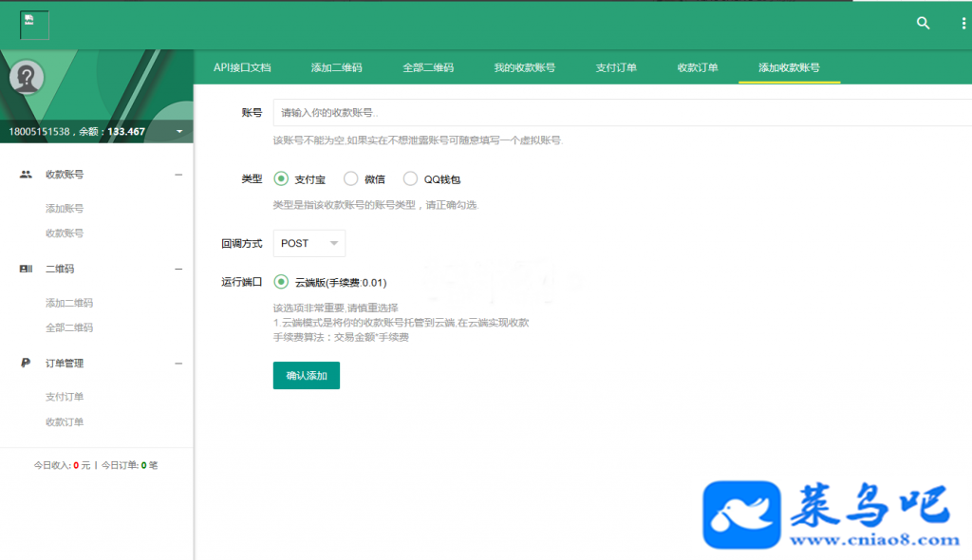The height and width of the screenshot is (560, 972).
Task: Collapse the 订单管理 sidebar section
Action: point(178,364)
